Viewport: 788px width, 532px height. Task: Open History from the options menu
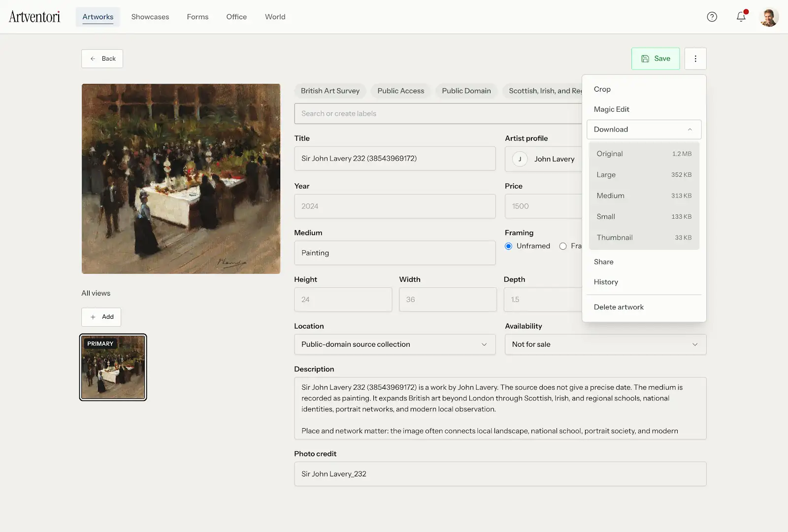(644, 282)
